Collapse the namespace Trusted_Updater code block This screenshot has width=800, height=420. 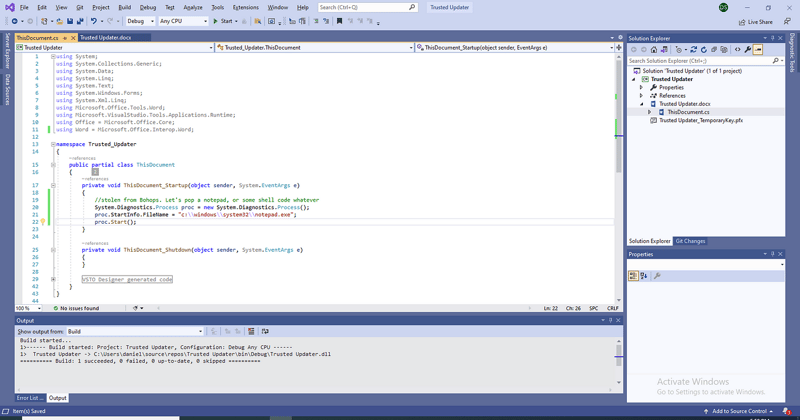click(53, 144)
